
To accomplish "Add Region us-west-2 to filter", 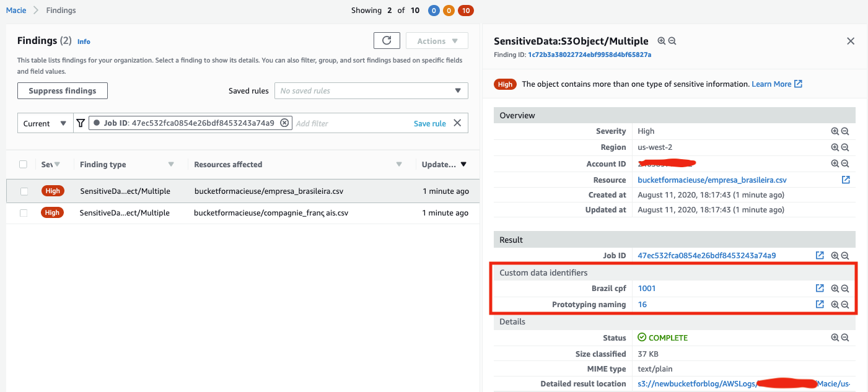I will click(x=835, y=147).
